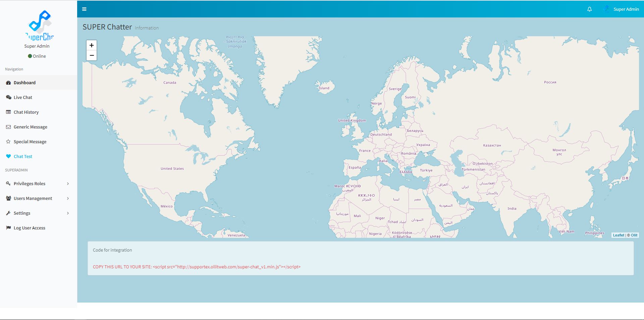Expand Settings submenu chevron
Screen dimensions: 644x320
pyautogui.click(x=68, y=213)
